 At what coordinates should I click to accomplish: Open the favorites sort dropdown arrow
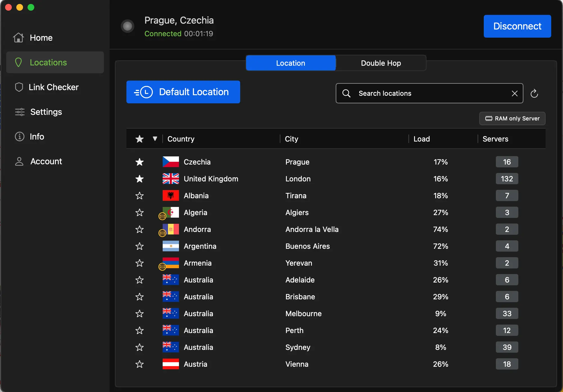coord(155,139)
